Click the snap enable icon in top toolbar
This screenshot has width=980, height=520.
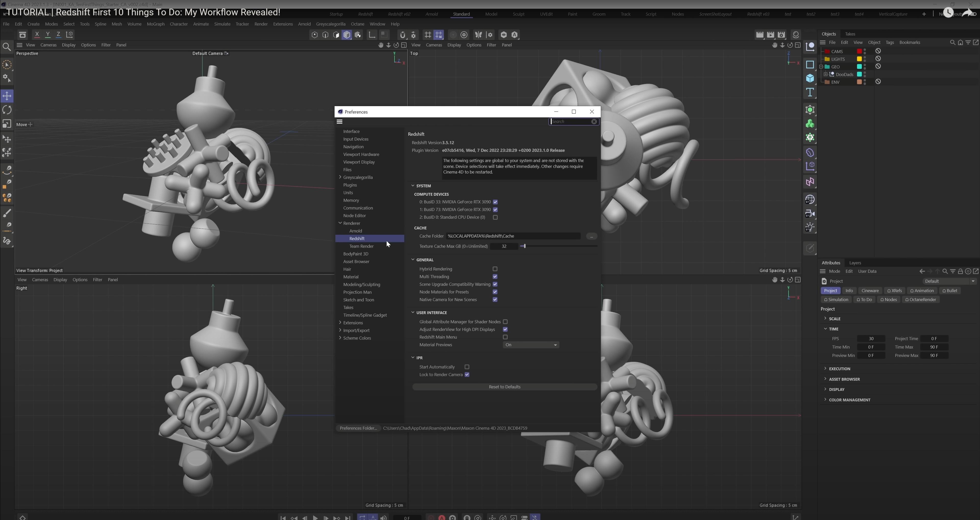tap(402, 35)
